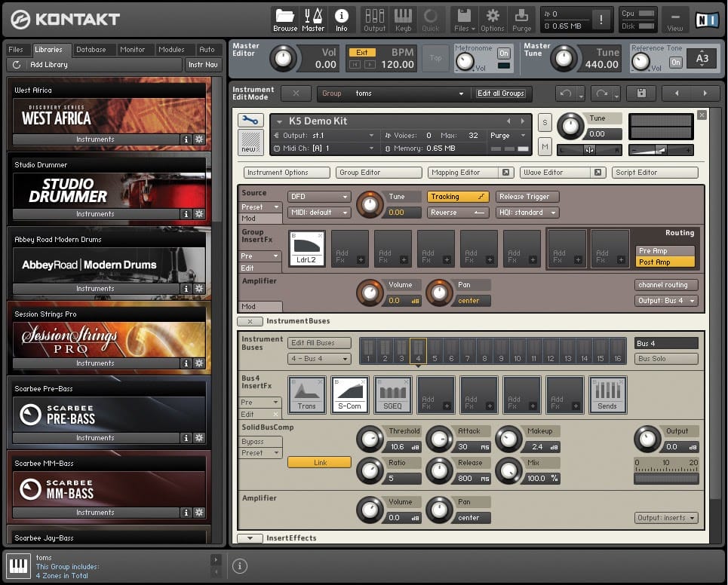Viewport: 728px width, 585px height.
Task: Expand the InsertEffects section
Action: click(x=250, y=538)
